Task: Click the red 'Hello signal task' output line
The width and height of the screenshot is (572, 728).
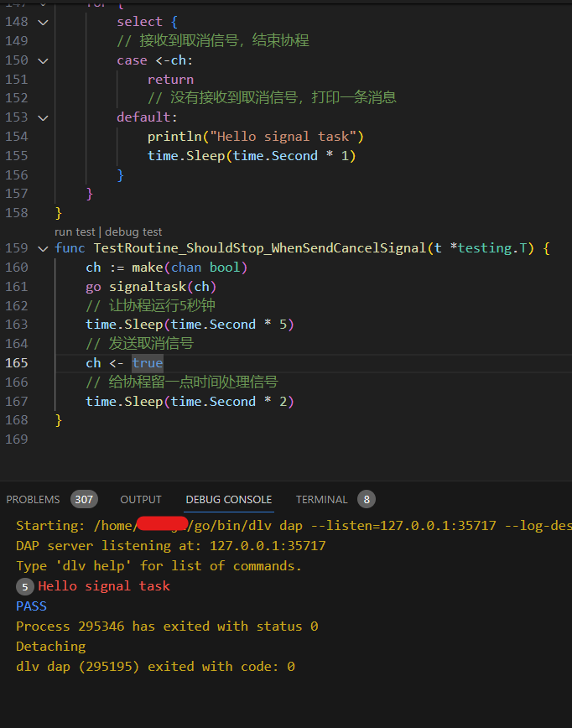Action: [104, 586]
